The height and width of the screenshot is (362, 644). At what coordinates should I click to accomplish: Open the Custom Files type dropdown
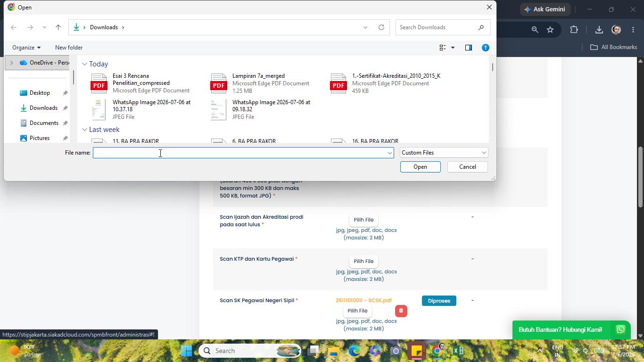click(444, 153)
